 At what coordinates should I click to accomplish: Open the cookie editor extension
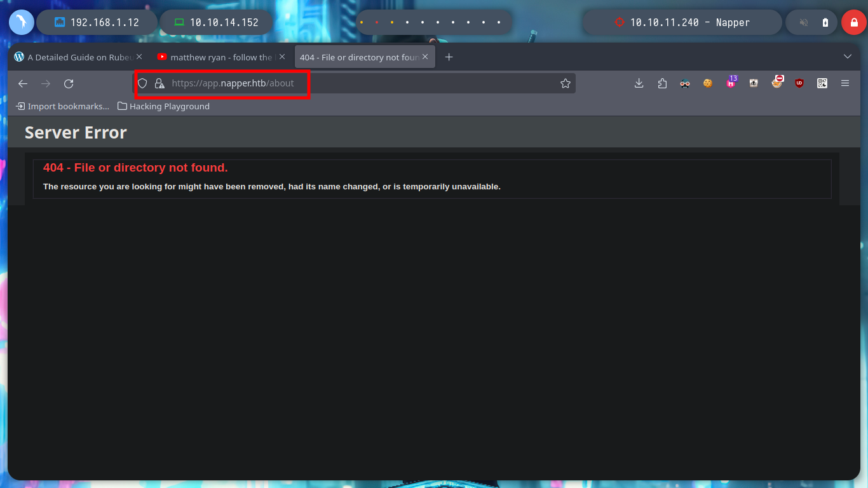pos(708,83)
